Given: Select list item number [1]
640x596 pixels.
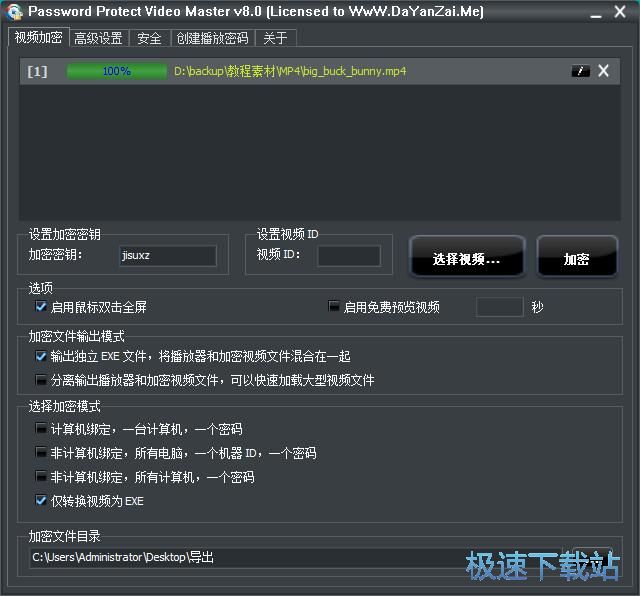Looking at the screenshot, I should [x=37, y=71].
